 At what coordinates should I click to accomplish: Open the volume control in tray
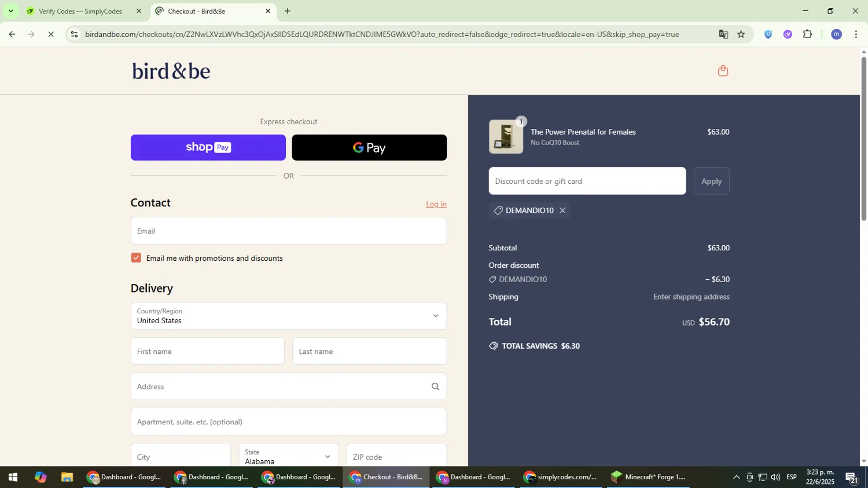775,478
